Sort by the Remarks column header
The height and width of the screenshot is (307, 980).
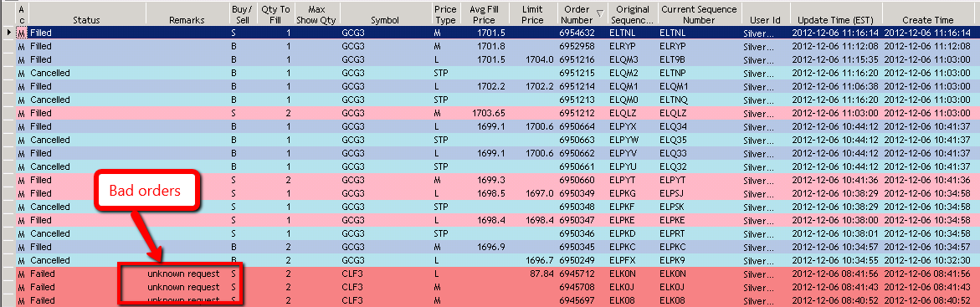pos(187,20)
